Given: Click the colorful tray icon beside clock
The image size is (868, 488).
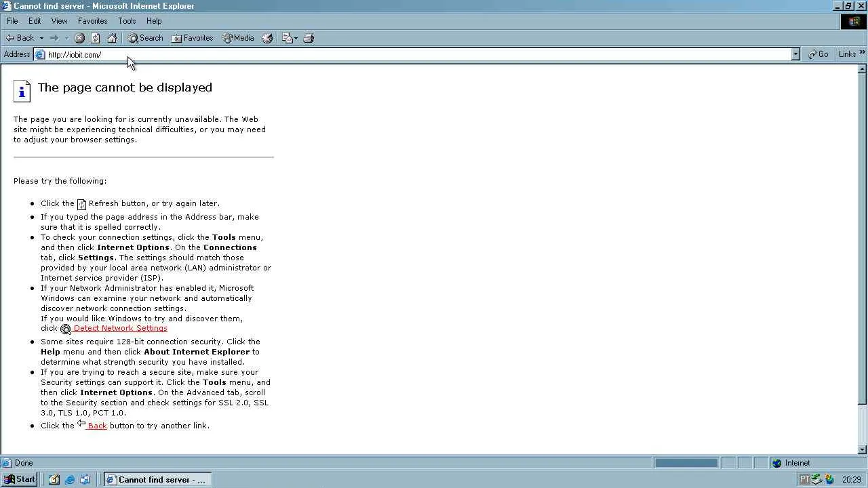Looking at the screenshot, I should coord(829,479).
